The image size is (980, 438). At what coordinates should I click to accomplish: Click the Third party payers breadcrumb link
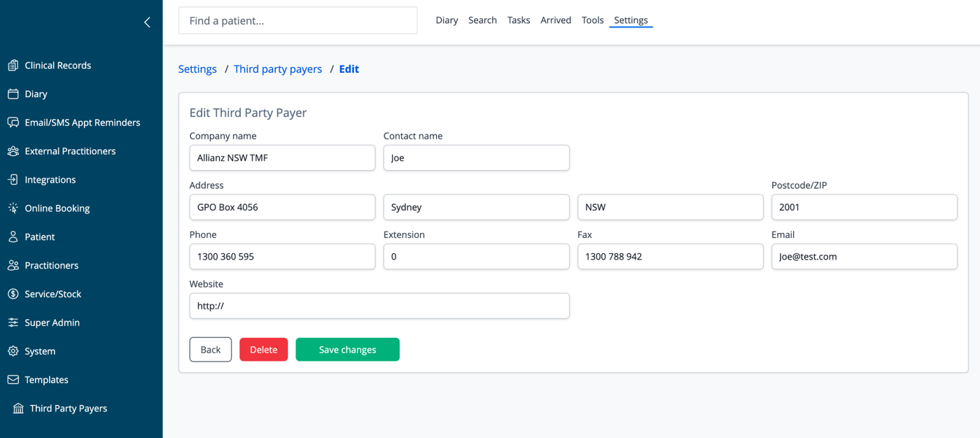(x=278, y=69)
